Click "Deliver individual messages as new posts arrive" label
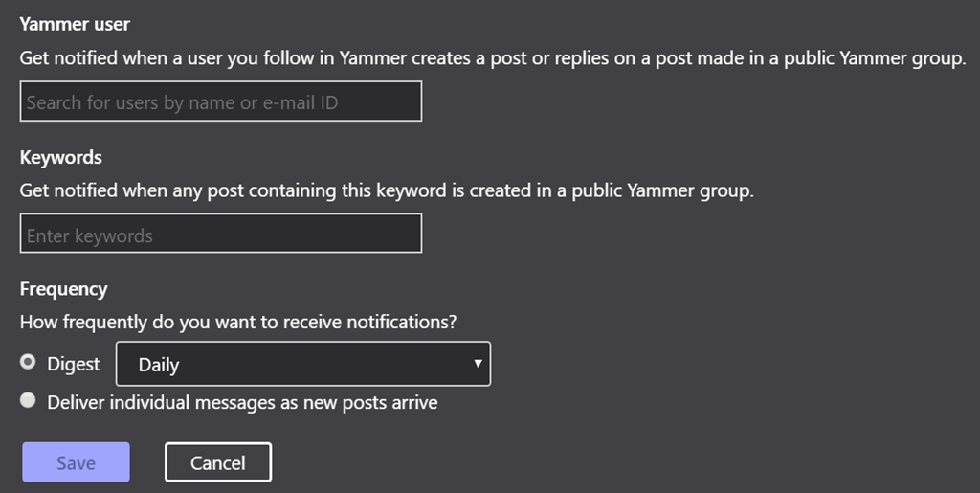980x493 pixels. pyautogui.click(x=242, y=402)
